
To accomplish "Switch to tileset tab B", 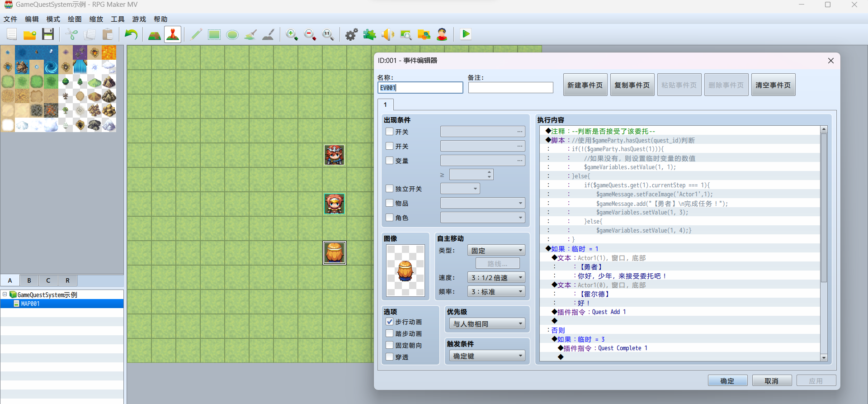I will (29, 280).
